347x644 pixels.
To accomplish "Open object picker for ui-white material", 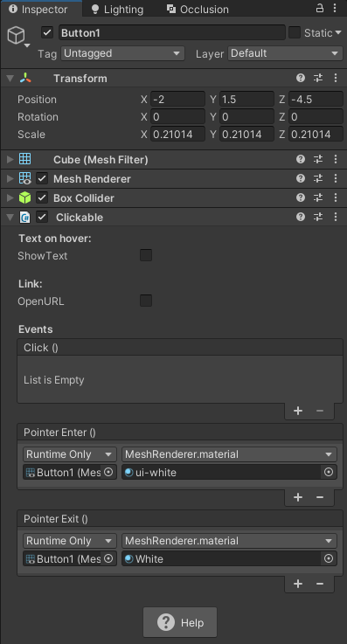I will (329, 473).
